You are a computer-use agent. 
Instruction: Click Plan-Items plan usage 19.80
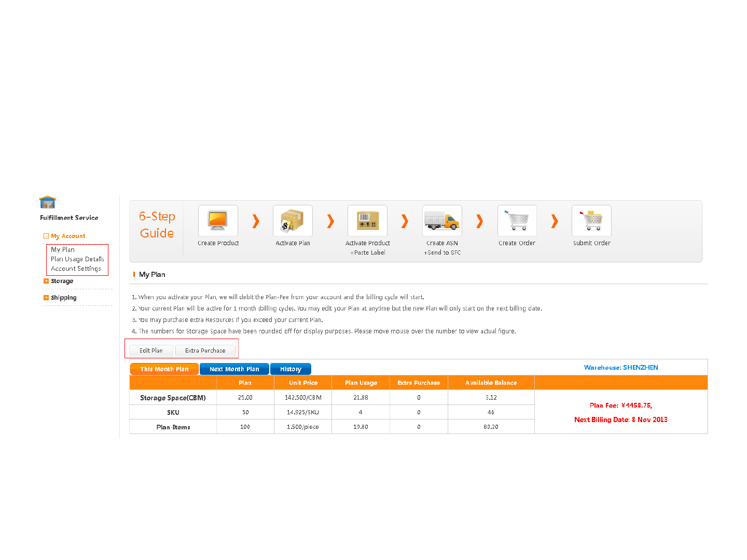[x=361, y=427]
